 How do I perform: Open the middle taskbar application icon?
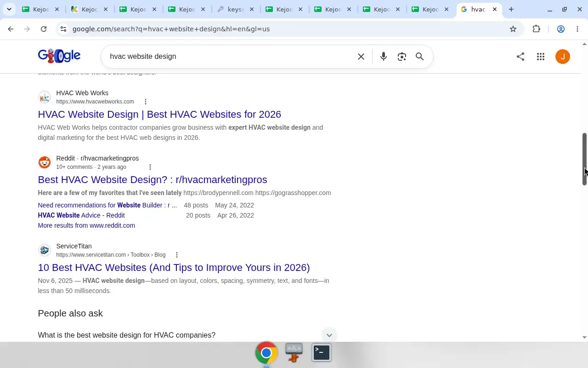click(x=294, y=353)
